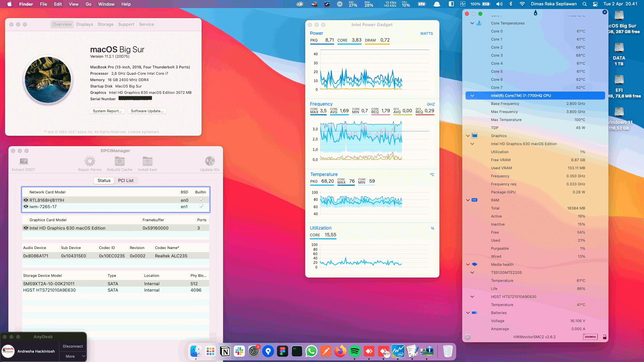Open Terminal app in the dock
The height and width of the screenshot is (362, 644).
[x=297, y=351]
